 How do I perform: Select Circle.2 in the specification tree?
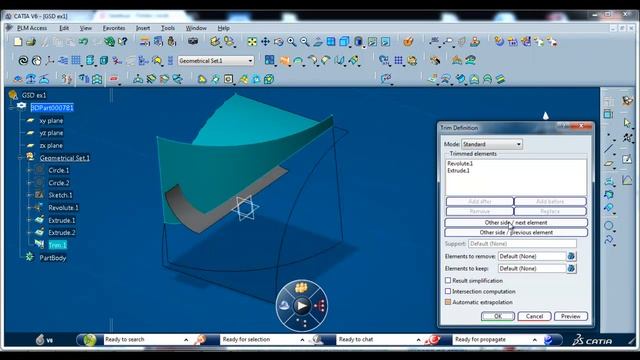(59, 183)
